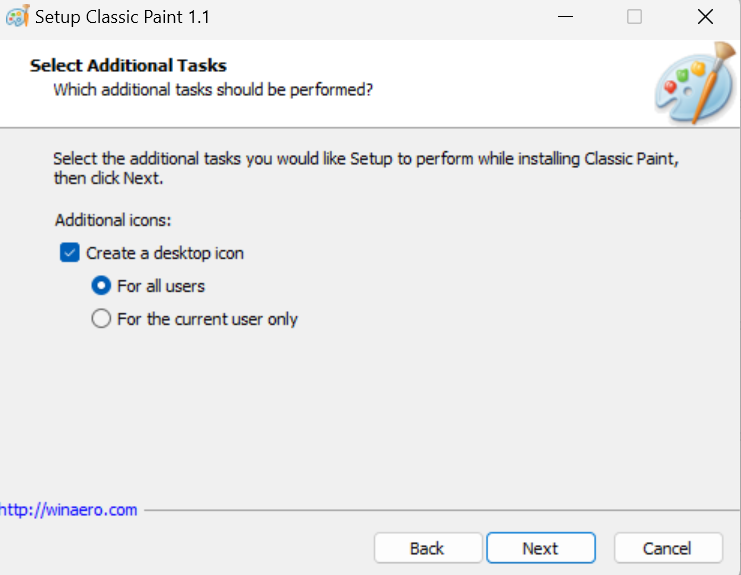Open the http://winaero.com link
The height and width of the screenshot is (575, 741).
[x=69, y=510]
